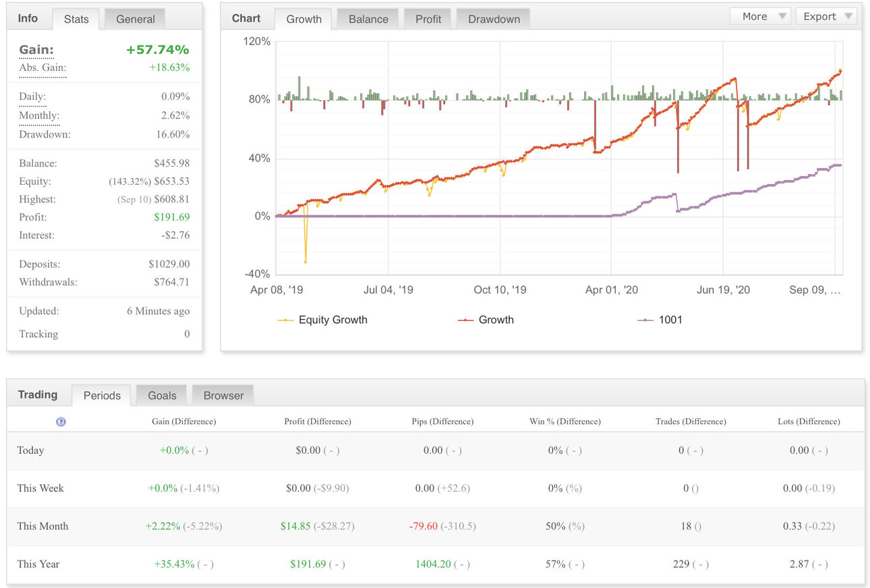Open the More dropdown in chart
Viewport: 870px width, 588px height.
click(x=760, y=16)
